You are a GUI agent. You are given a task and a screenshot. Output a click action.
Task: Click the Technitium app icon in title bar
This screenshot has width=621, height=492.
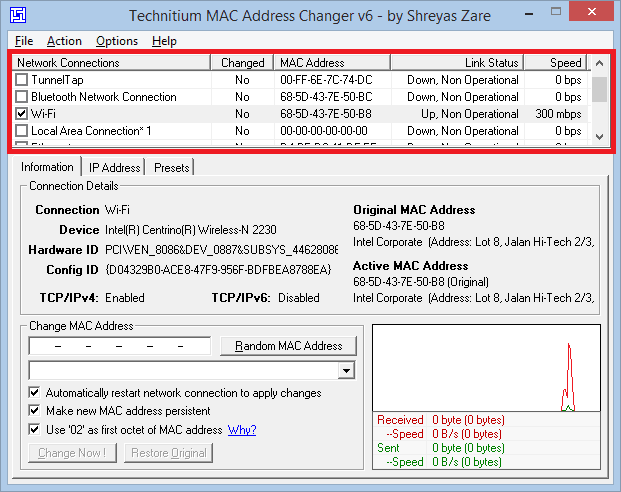tap(18, 15)
